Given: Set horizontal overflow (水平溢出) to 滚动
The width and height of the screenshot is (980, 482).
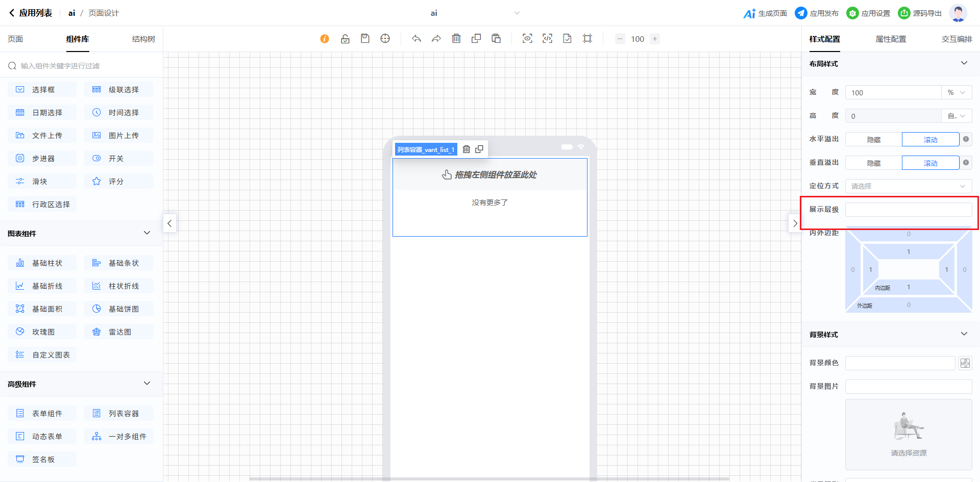Looking at the screenshot, I should pos(930,140).
